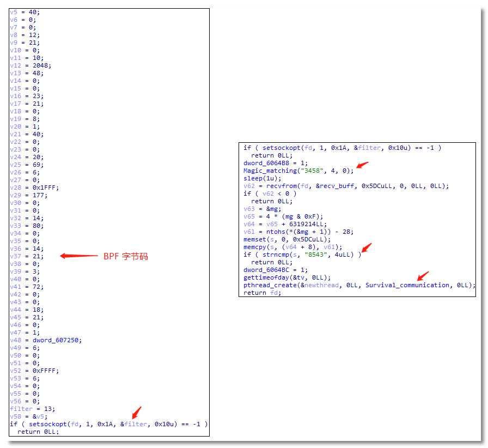488x448 pixels.
Task: Click the red BPF 字节码 annotation label
Action: [125, 256]
